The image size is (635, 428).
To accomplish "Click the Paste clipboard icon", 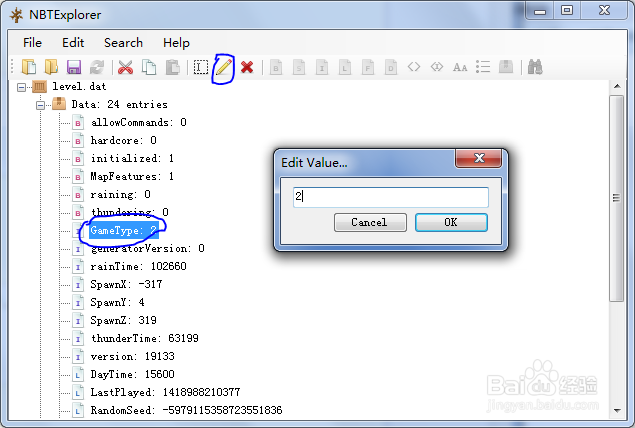I will [173, 67].
